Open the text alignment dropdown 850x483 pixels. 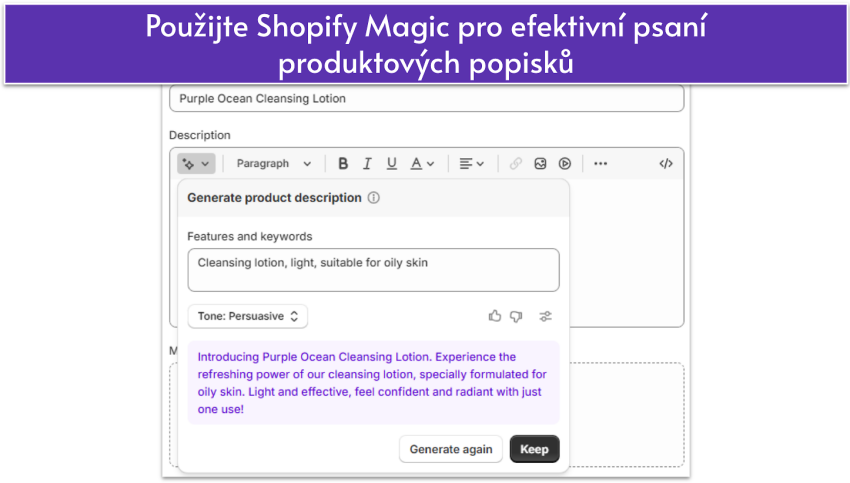coord(472,164)
